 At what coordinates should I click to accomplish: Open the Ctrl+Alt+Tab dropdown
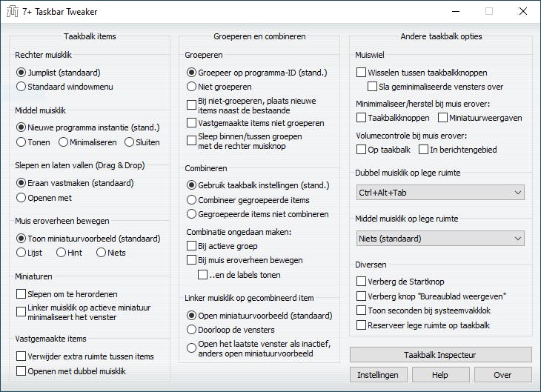(440, 193)
